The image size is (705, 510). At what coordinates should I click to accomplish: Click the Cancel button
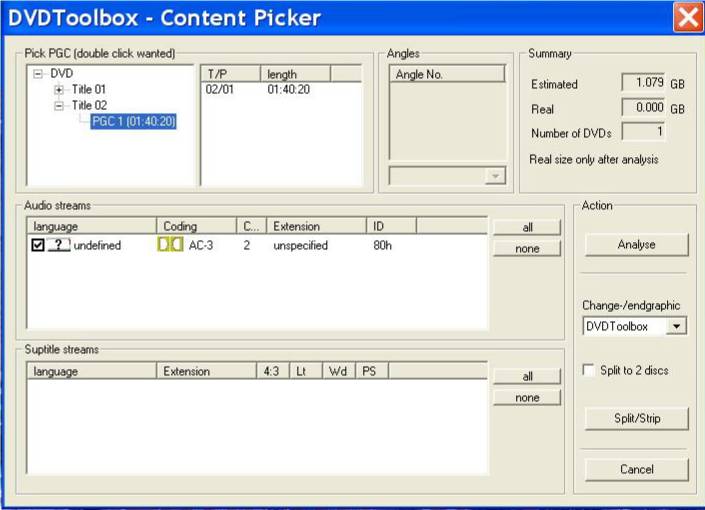tap(636, 470)
